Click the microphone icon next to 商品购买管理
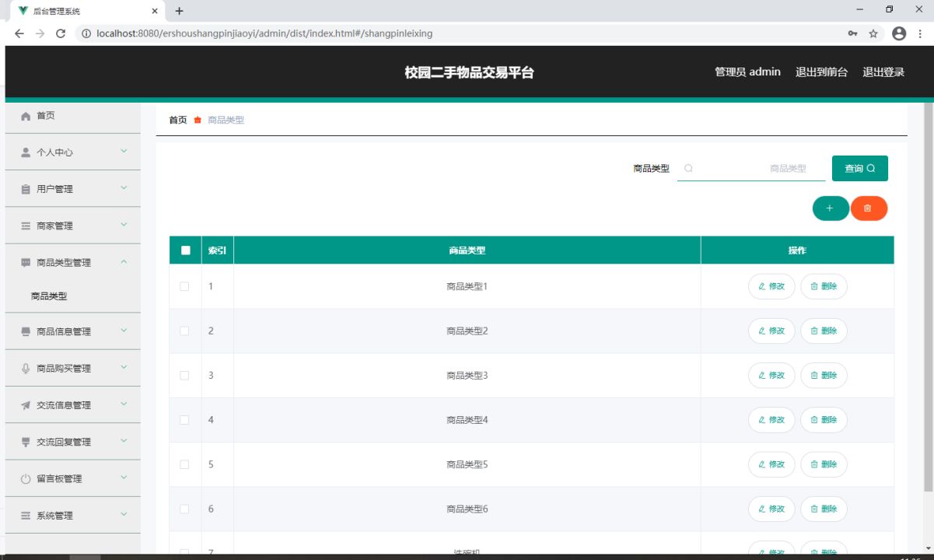Viewport: 934px width, 560px height. click(x=26, y=369)
